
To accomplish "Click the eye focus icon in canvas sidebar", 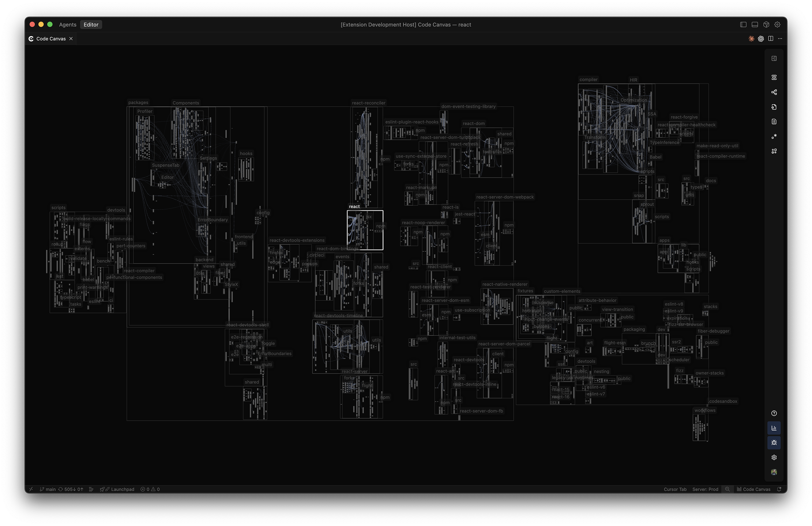I will 774,77.
